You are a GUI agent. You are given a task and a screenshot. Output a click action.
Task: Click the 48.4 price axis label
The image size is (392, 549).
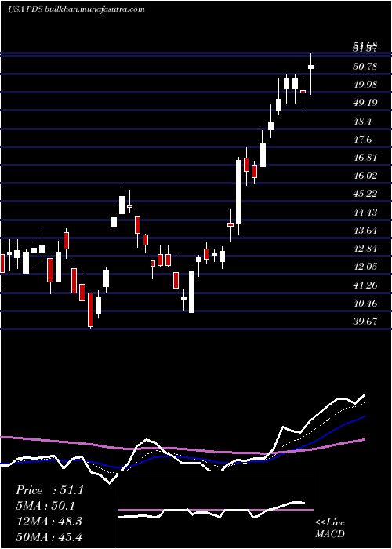pyautogui.click(x=363, y=121)
